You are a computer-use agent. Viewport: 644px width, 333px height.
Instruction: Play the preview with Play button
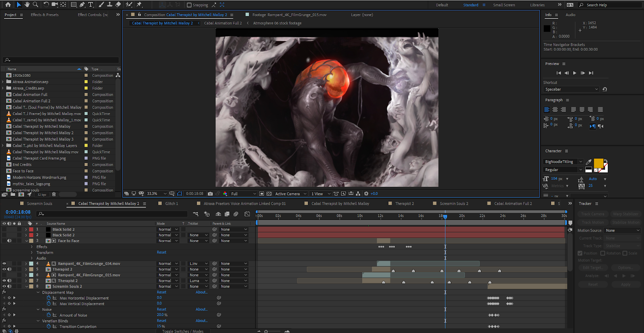point(575,73)
